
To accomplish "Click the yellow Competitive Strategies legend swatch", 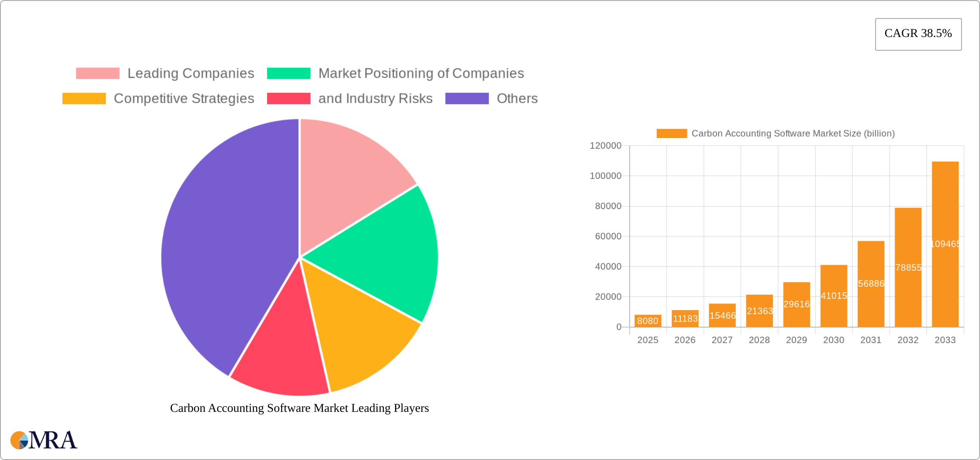I will pyautogui.click(x=84, y=98).
